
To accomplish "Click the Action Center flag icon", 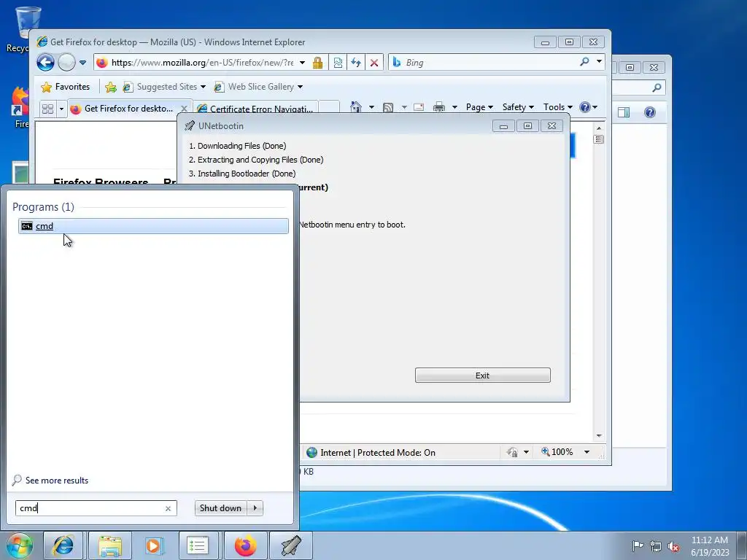I will coord(638,545).
